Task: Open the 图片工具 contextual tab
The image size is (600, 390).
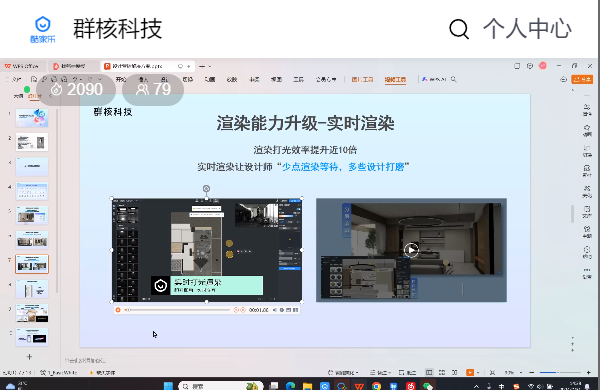Action: (362, 79)
